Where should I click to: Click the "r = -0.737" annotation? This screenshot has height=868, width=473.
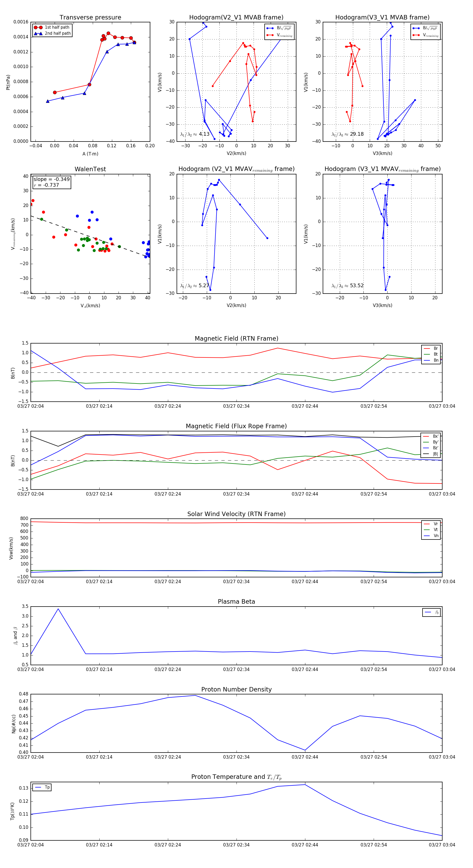(46, 185)
